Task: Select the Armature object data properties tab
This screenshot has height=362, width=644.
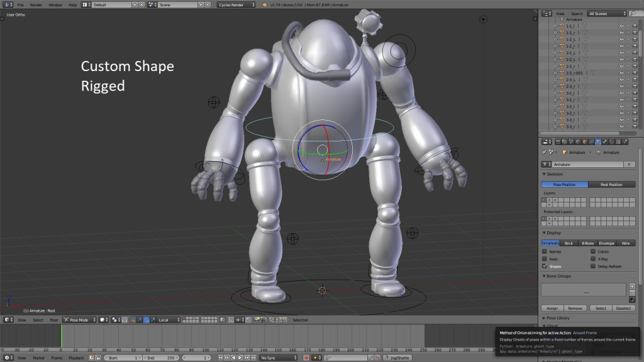Action: pyautogui.click(x=597, y=141)
